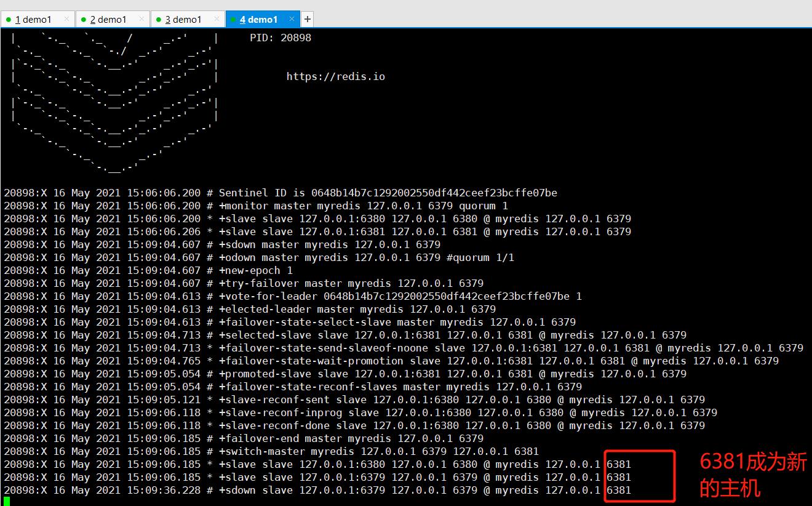The image size is (812, 506).
Task: Close the 4 demo1 tab
Action: pos(292,19)
